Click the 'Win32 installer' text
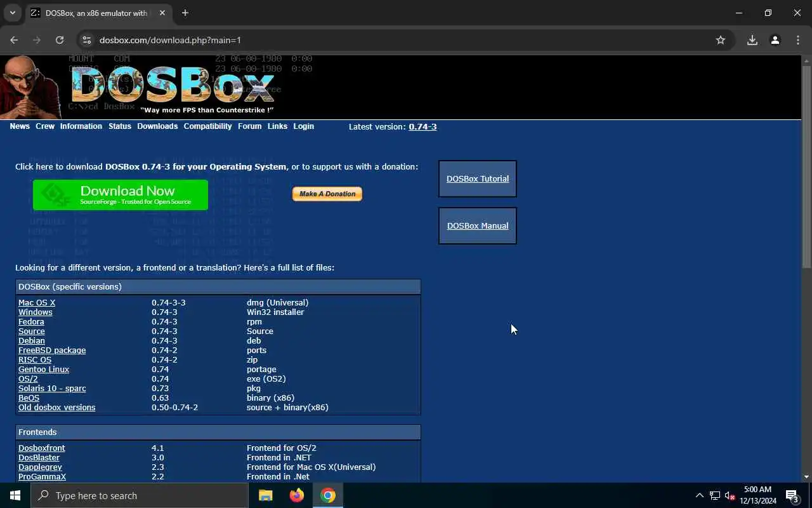Image resolution: width=812 pixels, height=508 pixels. [275, 312]
